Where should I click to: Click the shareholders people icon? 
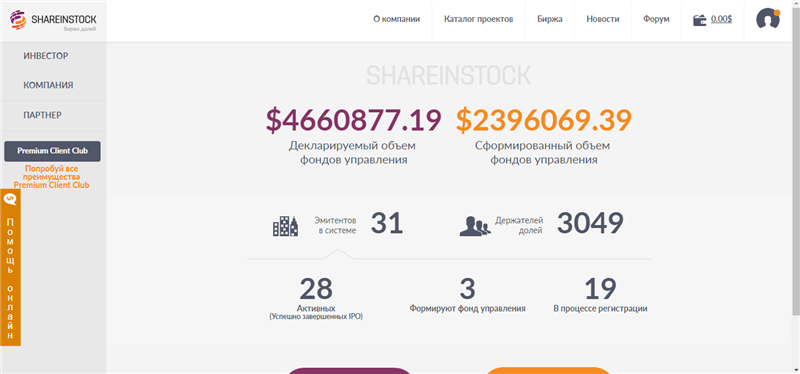pyautogui.click(x=474, y=226)
